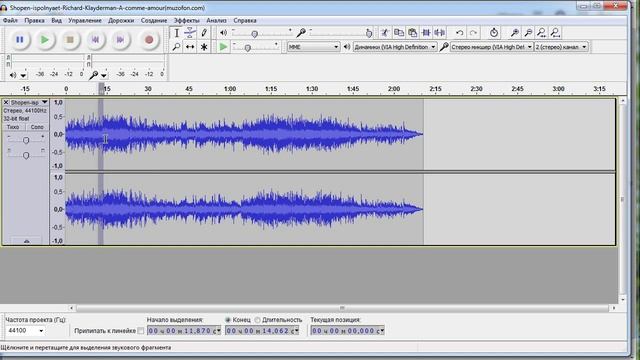Select the Длительность radio button
640x360 pixels.
258,320
